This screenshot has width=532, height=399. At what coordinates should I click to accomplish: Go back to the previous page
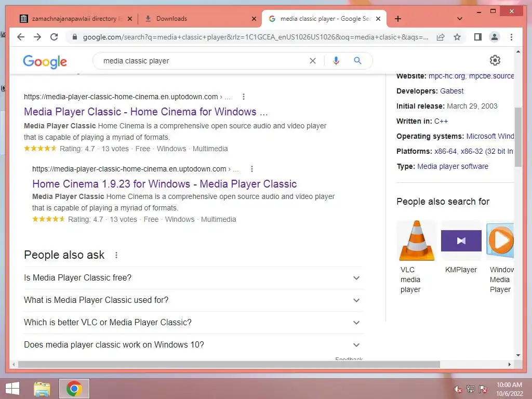click(21, 37)
